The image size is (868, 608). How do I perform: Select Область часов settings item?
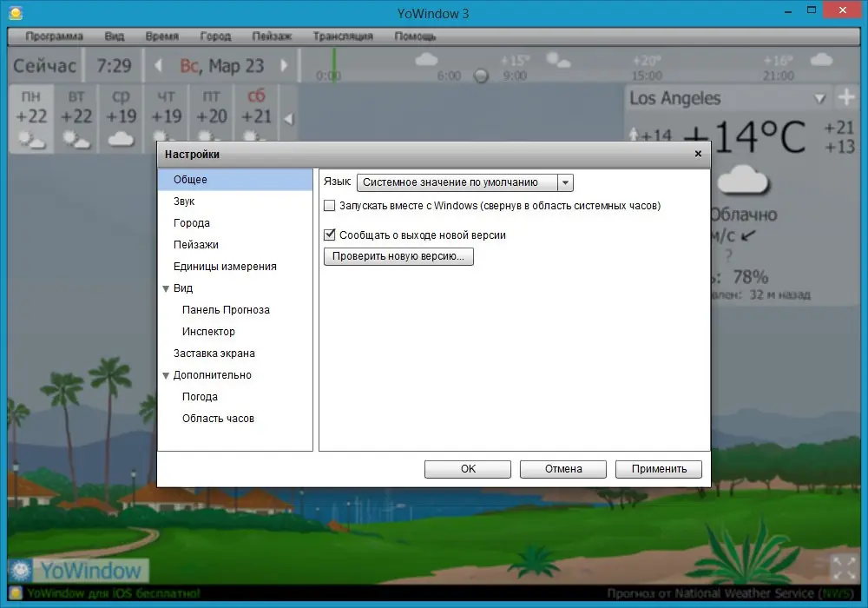[235, 418]
